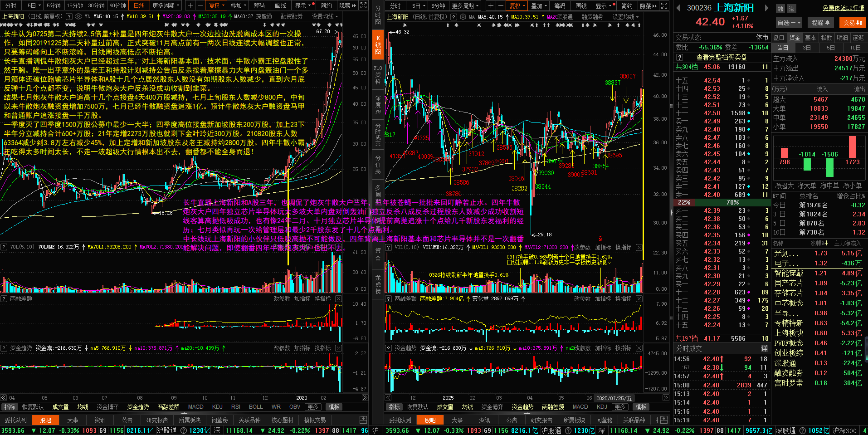Click 筹码 button in left toolbar
This screenshot has width=868, height=435.
coord(259,5)
